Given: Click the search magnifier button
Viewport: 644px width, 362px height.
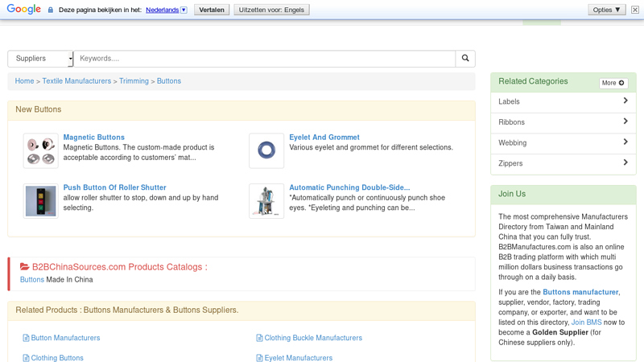Looking at the screenshot, I should [465, 58].
